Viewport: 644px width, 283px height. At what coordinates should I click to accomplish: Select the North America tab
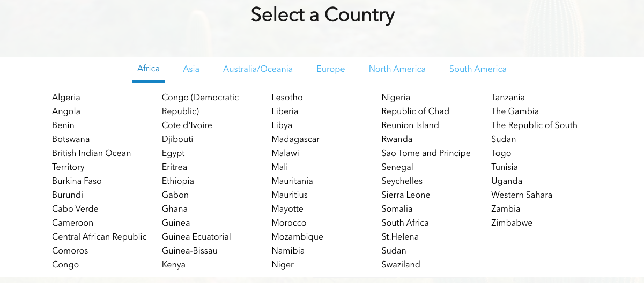[397, 69]
